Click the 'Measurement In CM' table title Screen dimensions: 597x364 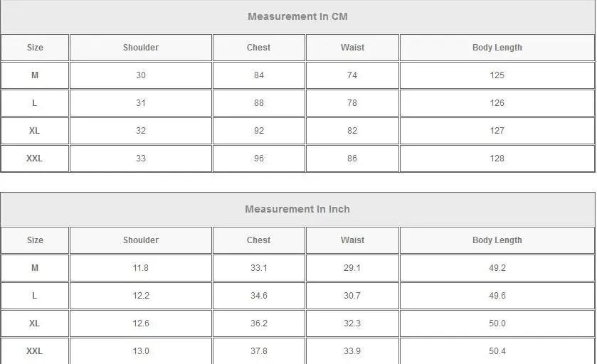[297, 16]
